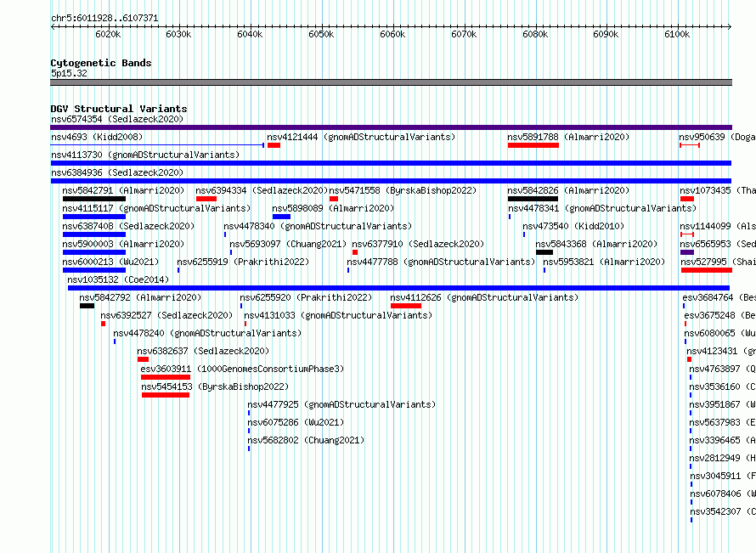Viewport: 756px width, 553px height.
Task: Open esv3684764 variant label
Action: (719, 297)
